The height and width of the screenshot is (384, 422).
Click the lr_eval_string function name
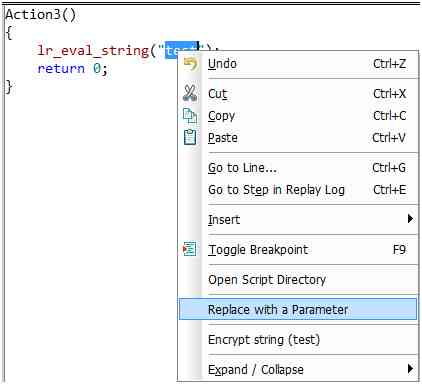point(93,51)
